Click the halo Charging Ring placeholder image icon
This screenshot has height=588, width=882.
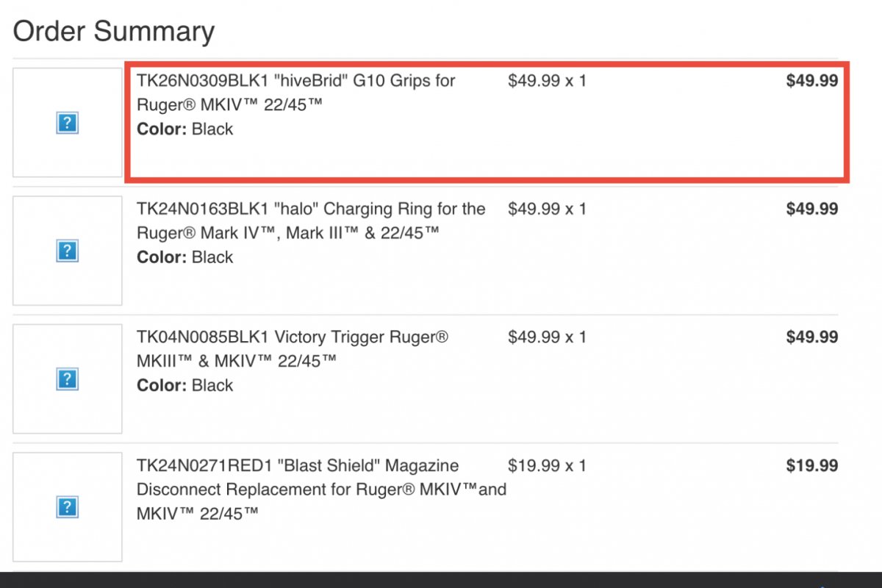(67, 251)
